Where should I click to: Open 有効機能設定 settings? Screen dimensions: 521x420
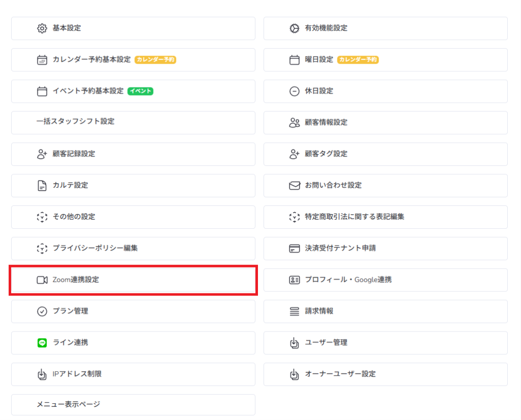(x=326, y=28)
